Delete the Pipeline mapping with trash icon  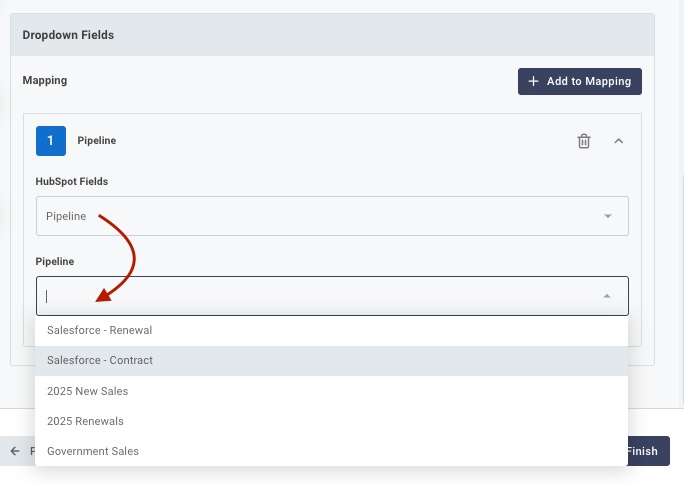[584, 141]
